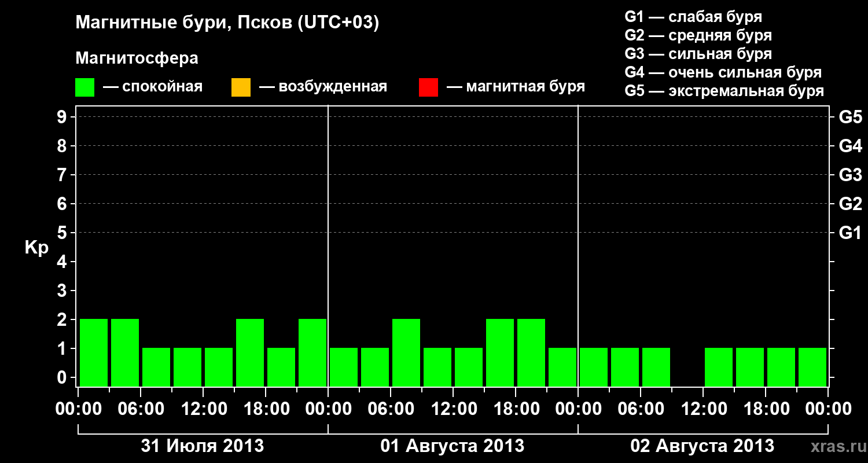The height and width of the screenshot is (463, 868).
Task: Click the 21:00–24:00 bar on 31 Июля
Action: pyautogui.click(x=312, y=352)
